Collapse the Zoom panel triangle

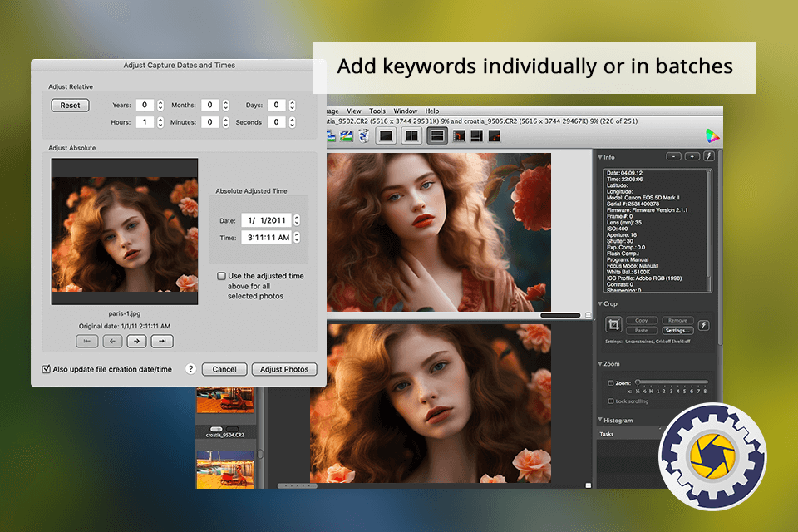click(600, 363)
